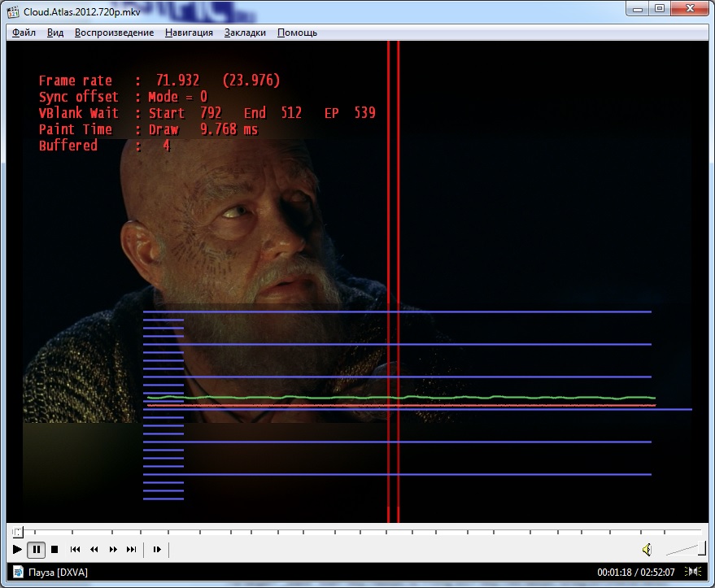Click the status bar icon next to Пауза [DXVA]
This screenshot has width=715, height=588.
tap(17, 573)
